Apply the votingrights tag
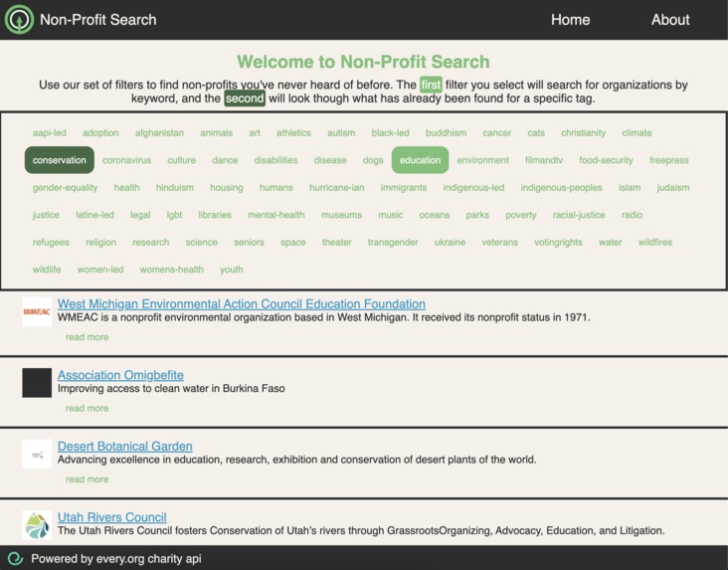Viewport: 728px width, 570px height. point(558,243)
